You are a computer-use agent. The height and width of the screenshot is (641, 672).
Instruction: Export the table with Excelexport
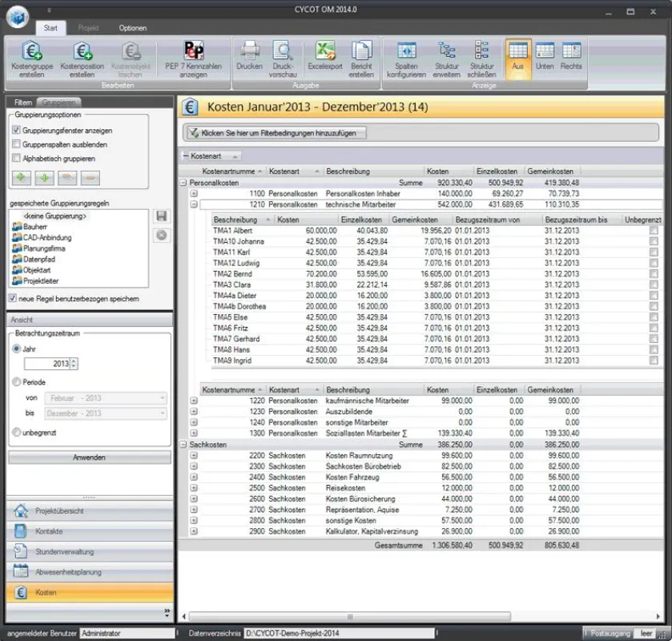[x=325, y=56]
